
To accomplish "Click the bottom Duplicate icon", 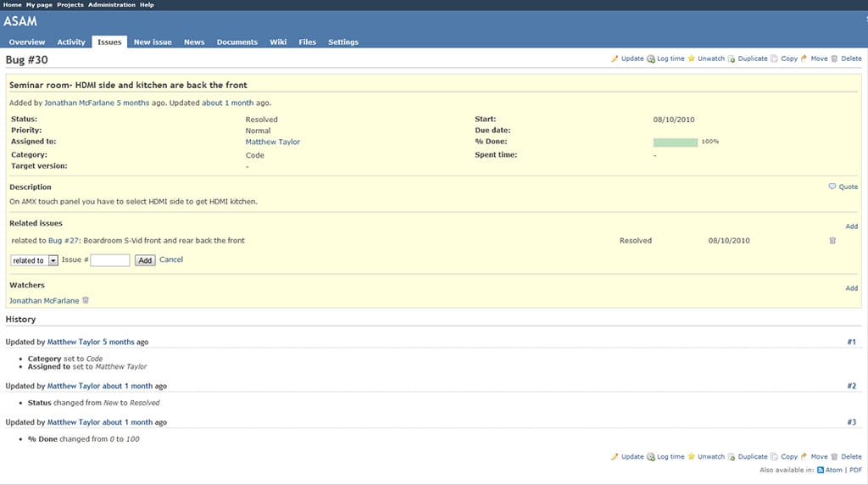I will coord(732,457).
